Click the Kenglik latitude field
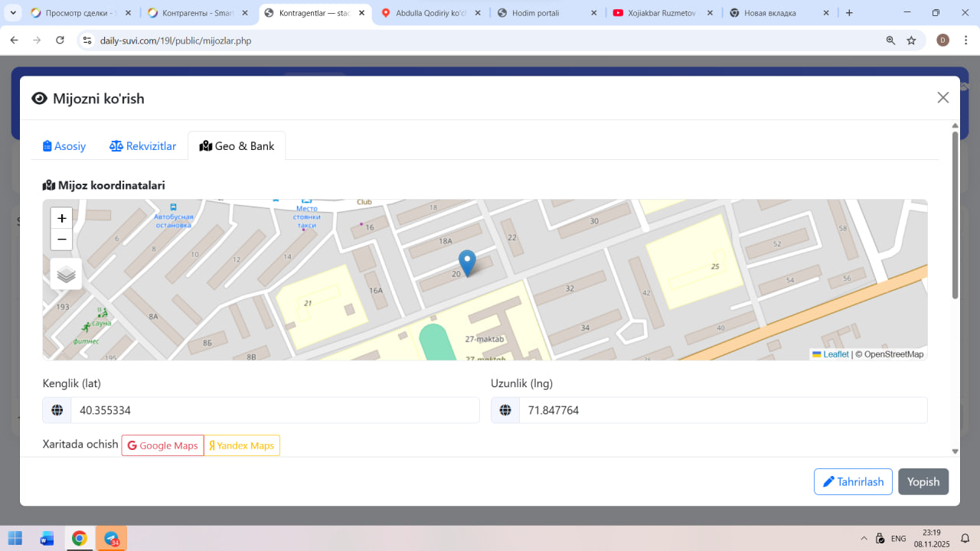Image resolution: width=980 pixels, height=551 pixels. tap(274, 410)
